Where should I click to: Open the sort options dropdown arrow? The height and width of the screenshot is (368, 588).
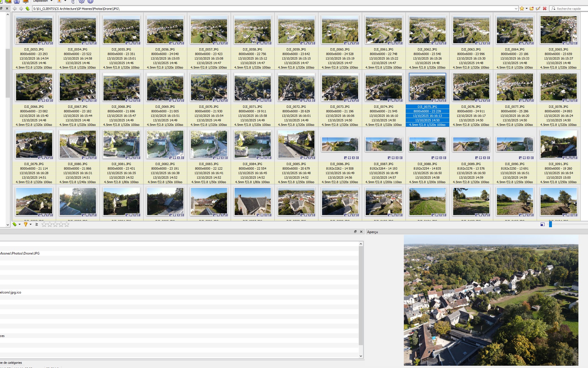(19, 224)
